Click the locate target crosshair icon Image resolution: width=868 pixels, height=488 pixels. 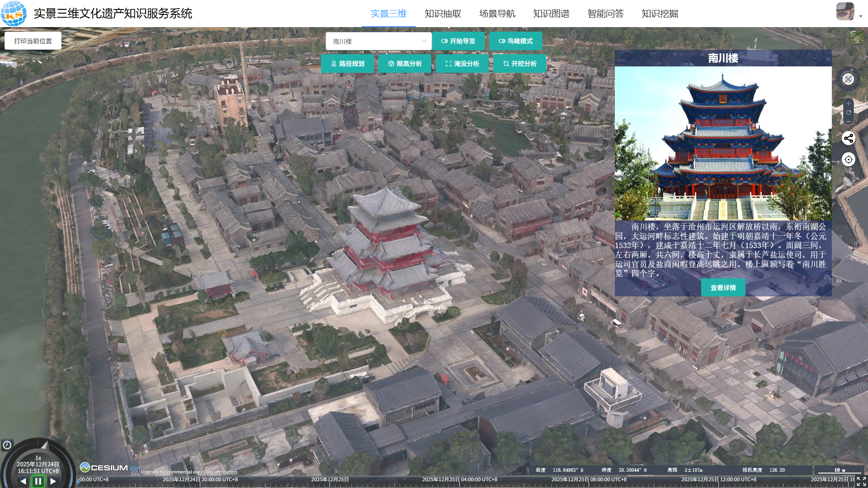click(849, 160)
